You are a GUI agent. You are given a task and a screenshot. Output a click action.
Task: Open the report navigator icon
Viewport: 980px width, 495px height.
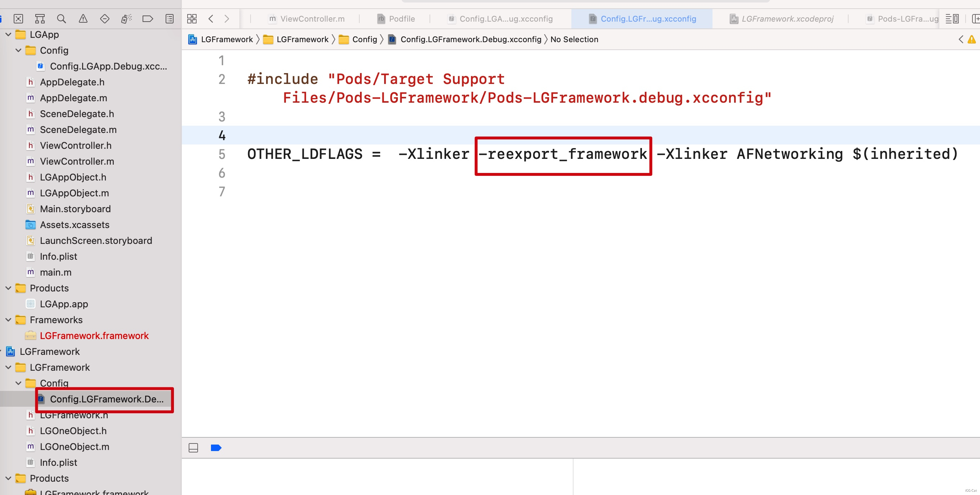tap(170, 19)
